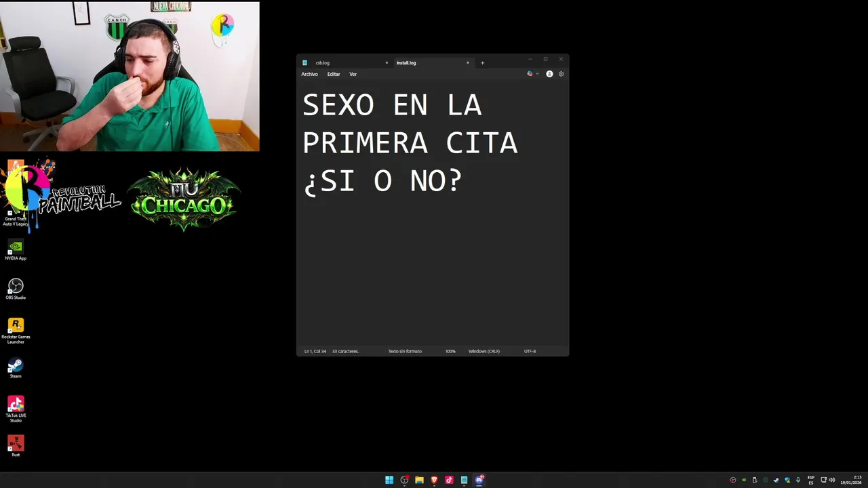Add a new Notepad tab
Image resolution: width=868 pixels, height=488 pixels.
point(482,63)
